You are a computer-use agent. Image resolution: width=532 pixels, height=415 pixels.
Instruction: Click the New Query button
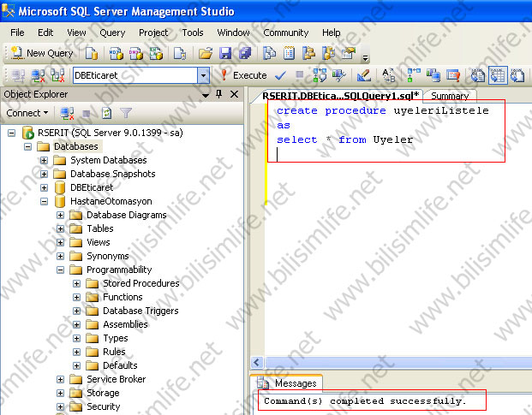tap(42, 53)
